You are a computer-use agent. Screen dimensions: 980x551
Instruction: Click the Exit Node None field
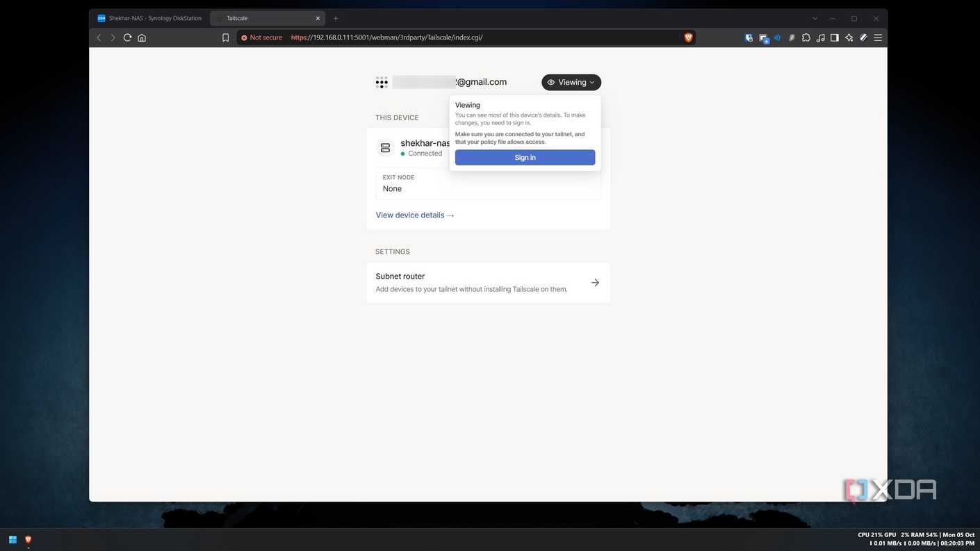tap(488, 183)
